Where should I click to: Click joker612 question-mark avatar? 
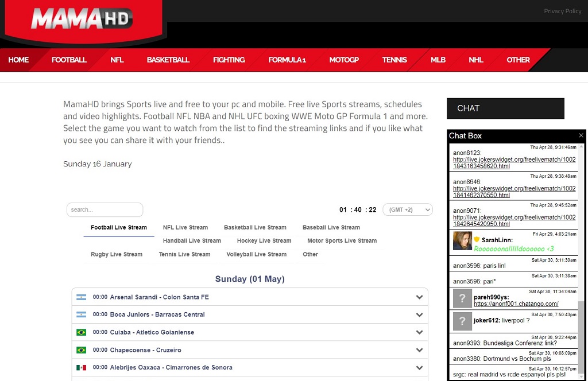[x=462, y=321]
